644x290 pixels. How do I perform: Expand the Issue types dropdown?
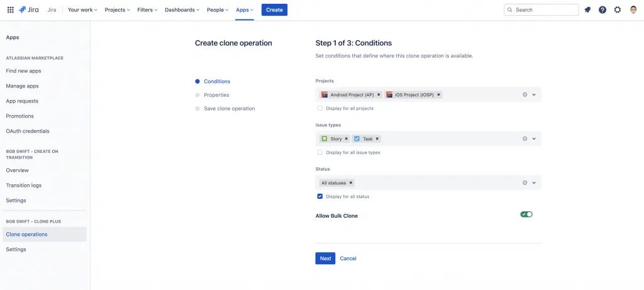pos(534,139)
